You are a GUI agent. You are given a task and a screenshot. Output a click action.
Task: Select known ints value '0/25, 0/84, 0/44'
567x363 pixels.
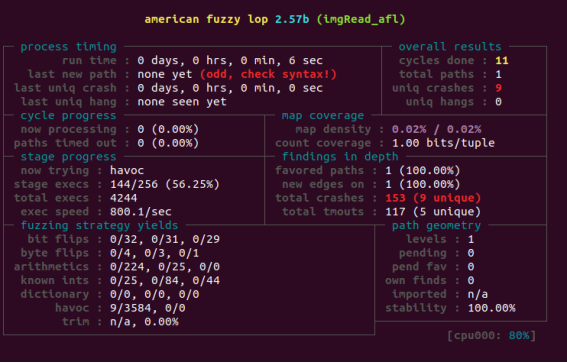[165, 280]
